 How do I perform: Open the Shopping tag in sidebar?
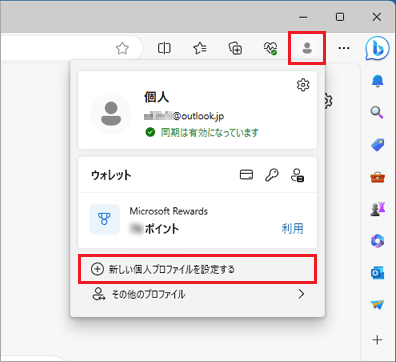(x=377, y=145)
